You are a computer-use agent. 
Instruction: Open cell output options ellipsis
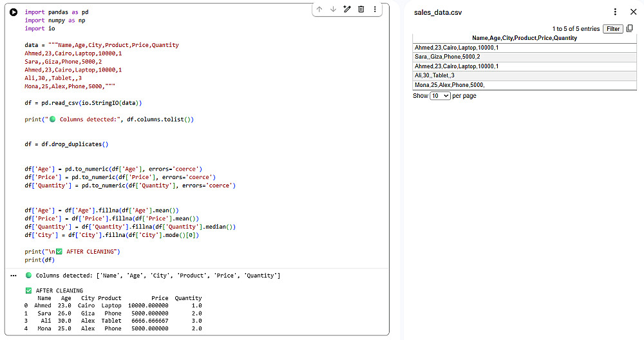coord(14,276)
